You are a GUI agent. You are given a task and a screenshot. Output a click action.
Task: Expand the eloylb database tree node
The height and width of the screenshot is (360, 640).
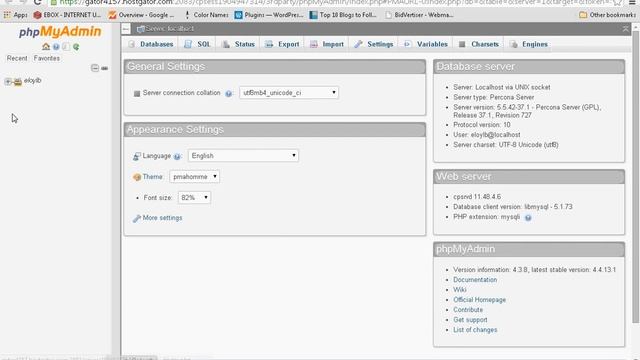(x=8, y=82)
